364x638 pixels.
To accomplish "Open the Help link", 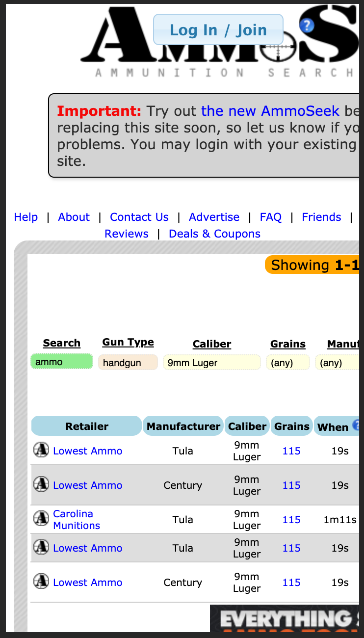I will [x=26, y=217].
